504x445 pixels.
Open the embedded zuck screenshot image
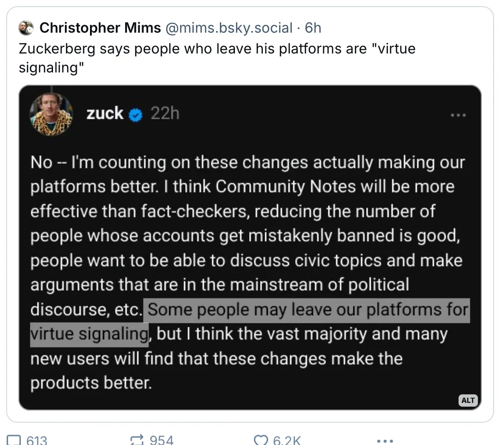[x=250, y=248]
